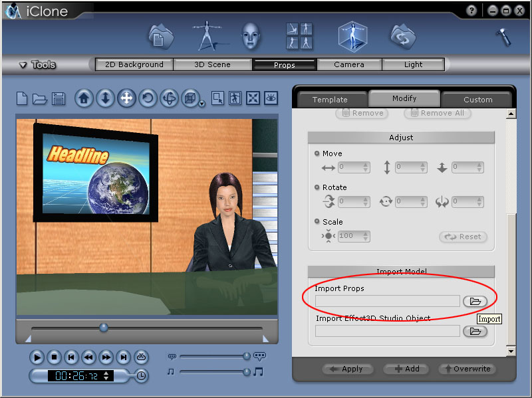Open the Orbit camera tool
Viewport: 532px width, 398px height.
click(x=168, y=98)
